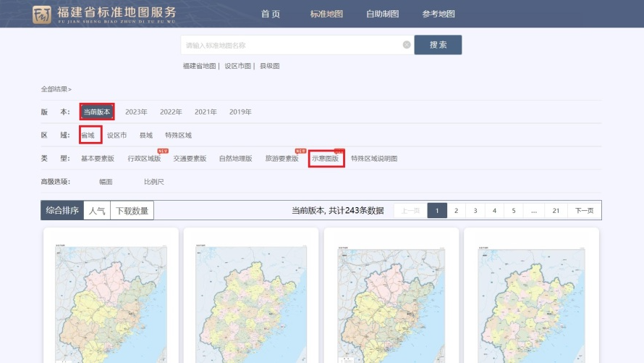Go to results page 4
The width and height of the screenshot is (644, 363).
(x=494, y=211)
